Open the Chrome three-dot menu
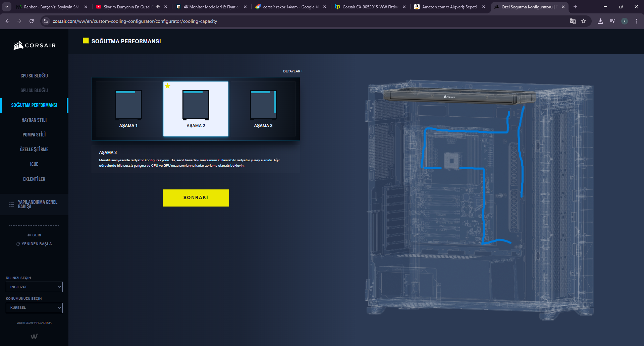This screenshot has height=346, width=644. pos(637,21)
